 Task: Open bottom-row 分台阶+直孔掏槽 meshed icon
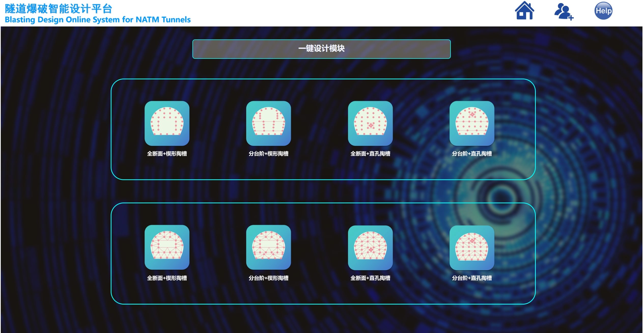pos(472,248)
